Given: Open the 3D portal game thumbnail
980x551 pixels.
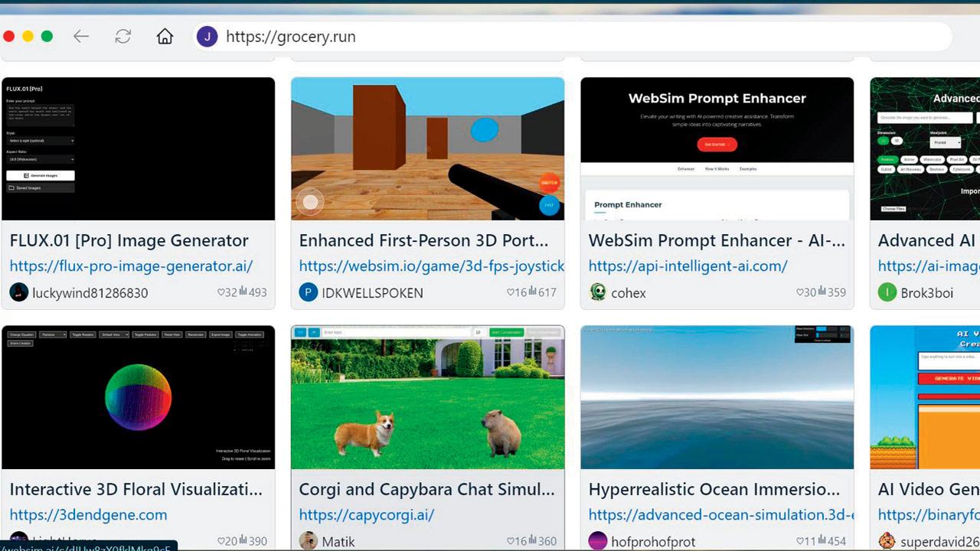Looking at the screenshot, I should 427,148.
